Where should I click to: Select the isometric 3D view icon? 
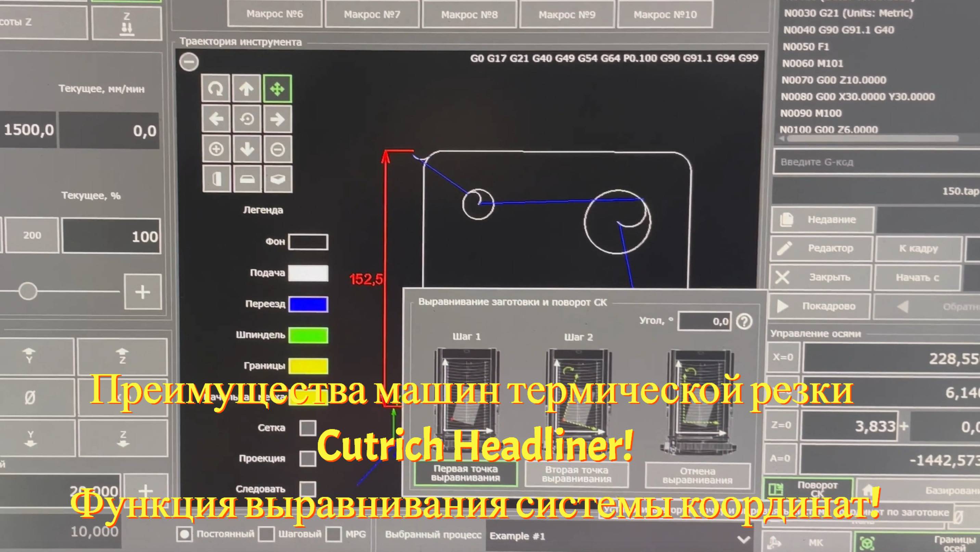[278, 179]
